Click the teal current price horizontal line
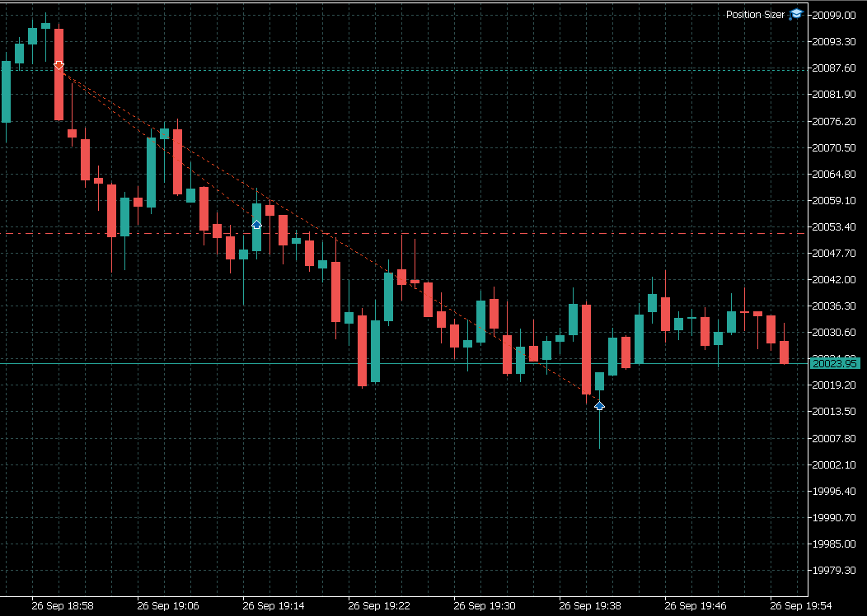 [x=404, y=363]
